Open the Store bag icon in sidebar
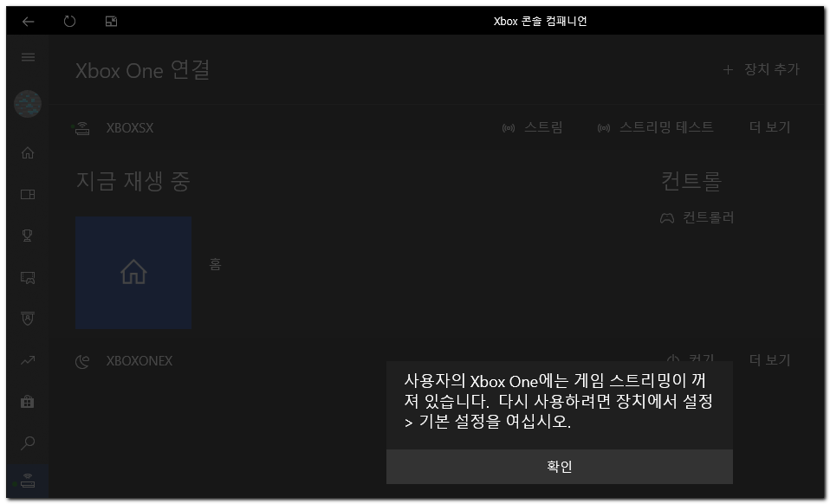Viewport: 830px width, 504px height. 28,402
